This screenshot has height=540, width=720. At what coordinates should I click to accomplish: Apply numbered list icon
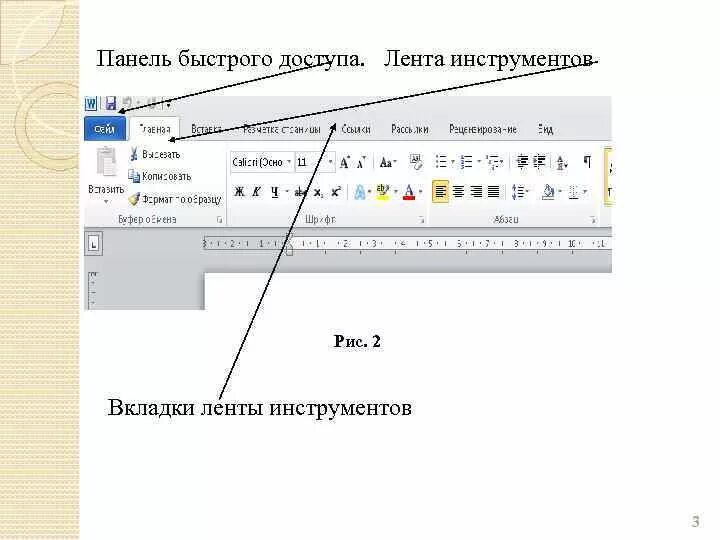click(467, 162)
